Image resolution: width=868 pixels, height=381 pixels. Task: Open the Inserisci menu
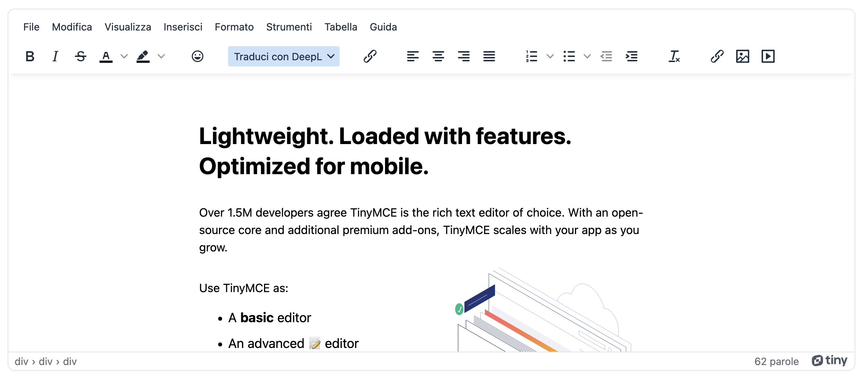(183, 27)
